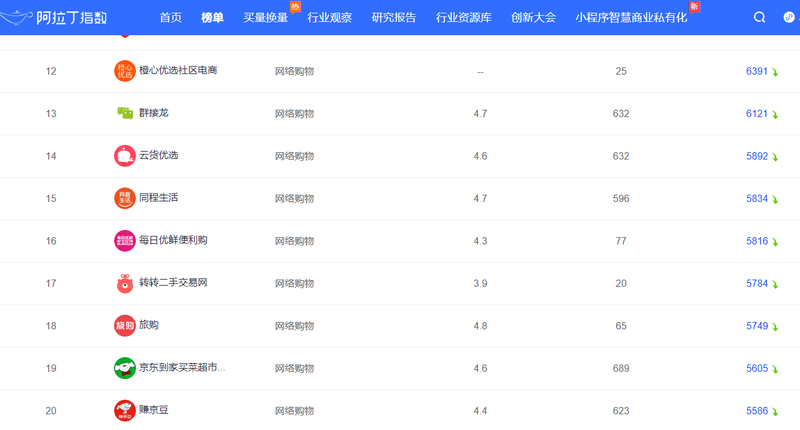Image resolution: width=800 pixels, height=430 pixels.
Task: Open the 京东到家买菜超市 app link
Action: (x=182, y=367)
